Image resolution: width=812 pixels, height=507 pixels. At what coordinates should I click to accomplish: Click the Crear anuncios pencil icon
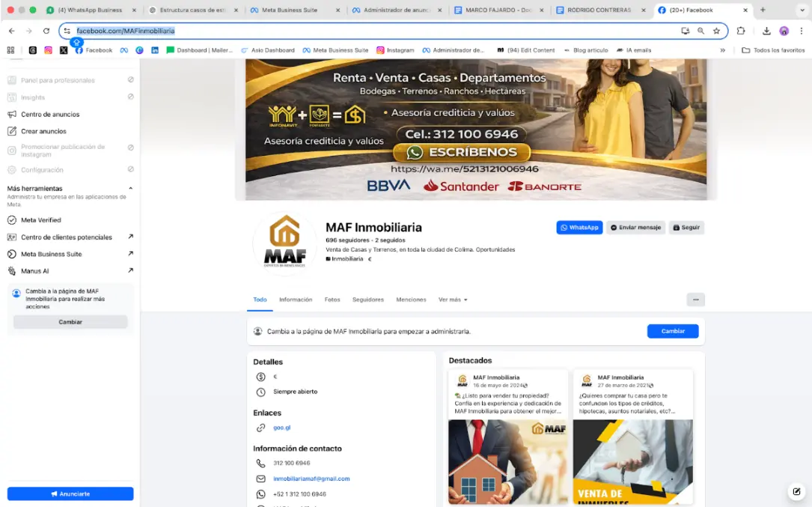tap(12, 131)
